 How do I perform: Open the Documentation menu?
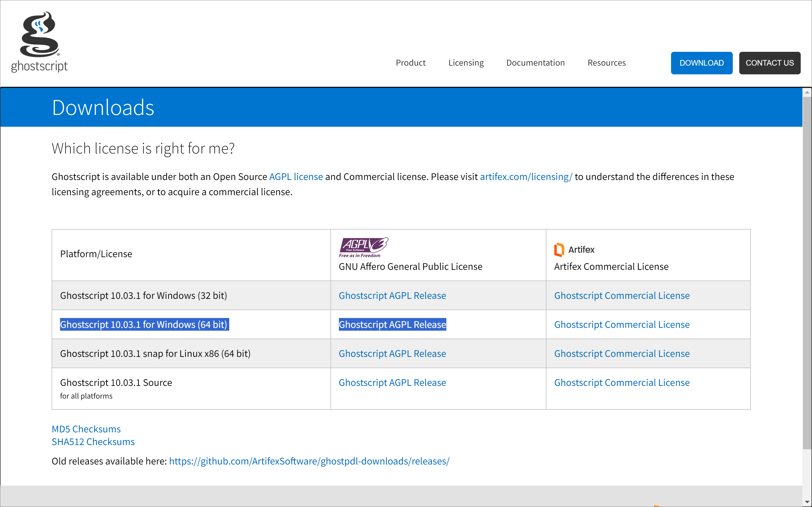[x=535, y=63]
